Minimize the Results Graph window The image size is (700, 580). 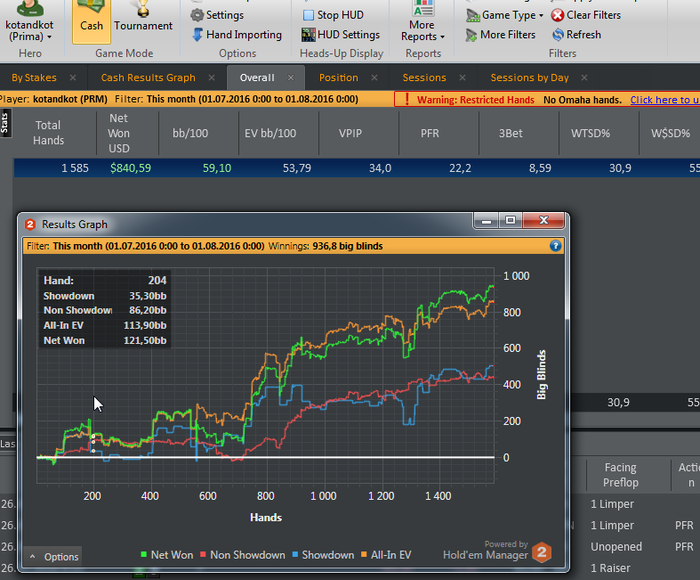[486, 221]
